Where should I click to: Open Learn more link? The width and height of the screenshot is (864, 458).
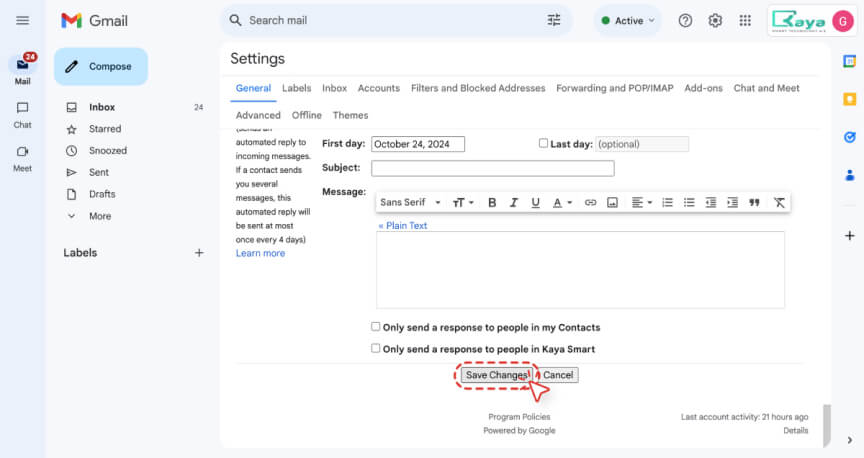coord(261,254)
